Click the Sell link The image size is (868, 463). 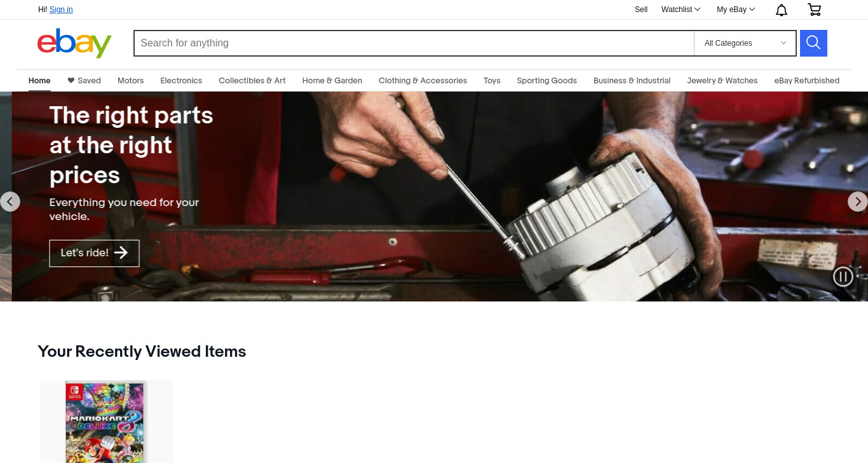[641, 10]
